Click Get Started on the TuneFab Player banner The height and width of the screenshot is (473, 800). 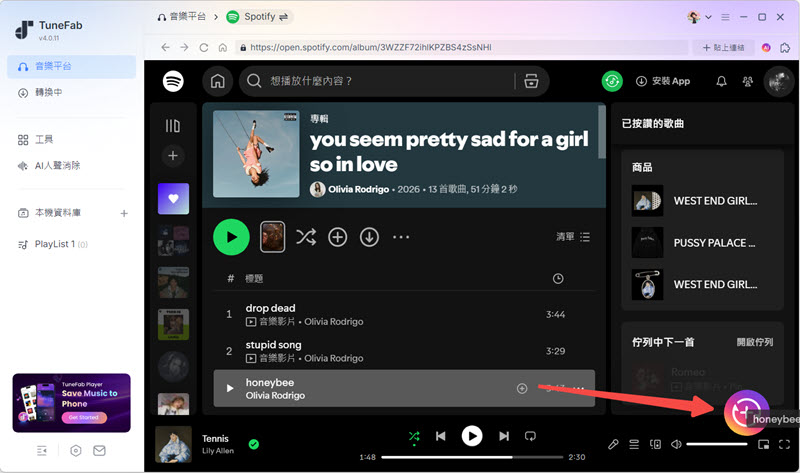point(84,417)
